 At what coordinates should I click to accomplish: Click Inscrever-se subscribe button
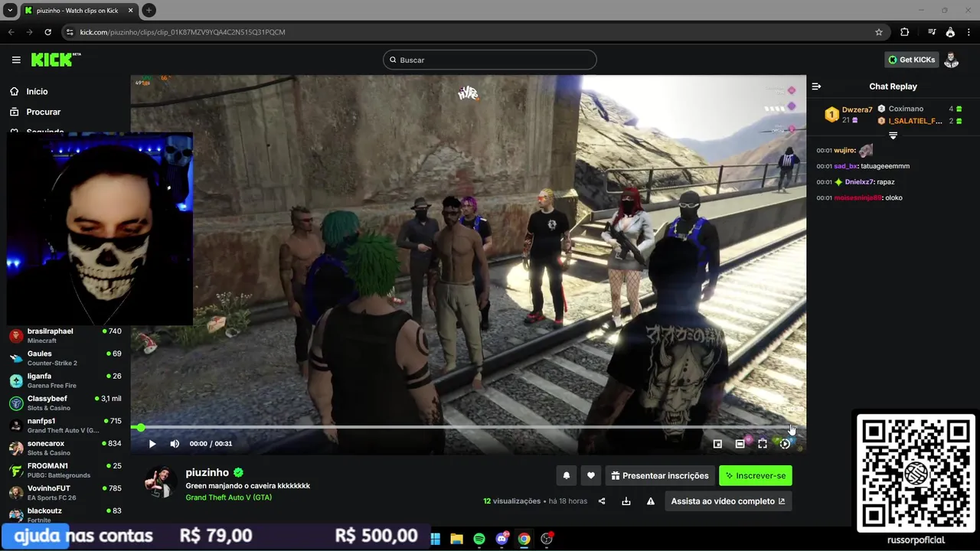tap(756, 475)
